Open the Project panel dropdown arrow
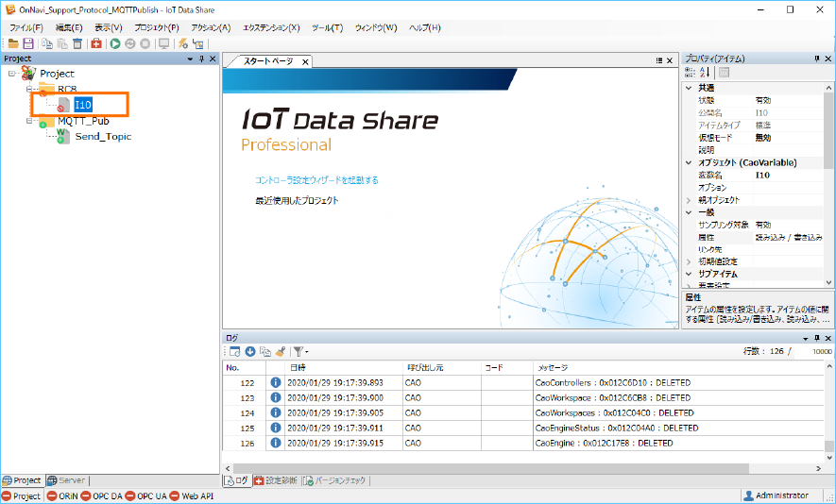This screenshot has height=504, width=836. click(x=190, y=59)
